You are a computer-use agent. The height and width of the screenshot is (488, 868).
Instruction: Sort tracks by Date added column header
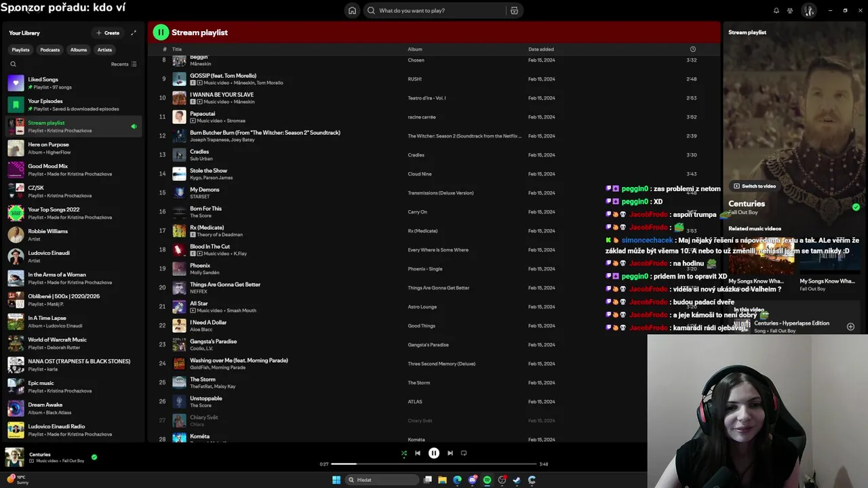(541, 49)
